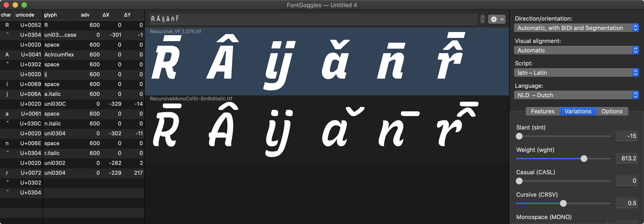Click the Slant (slnt) slider handle
644x224 pixels.
(x=519, y=136)
